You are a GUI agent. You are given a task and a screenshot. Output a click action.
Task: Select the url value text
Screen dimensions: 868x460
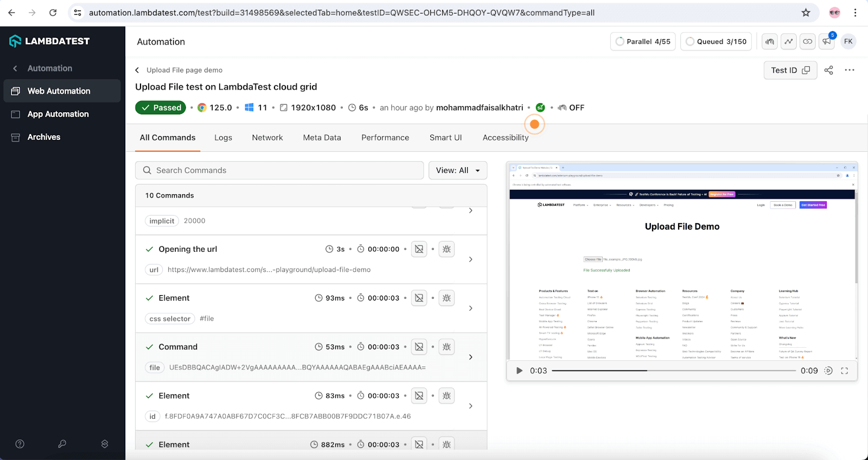click(269, 270)
